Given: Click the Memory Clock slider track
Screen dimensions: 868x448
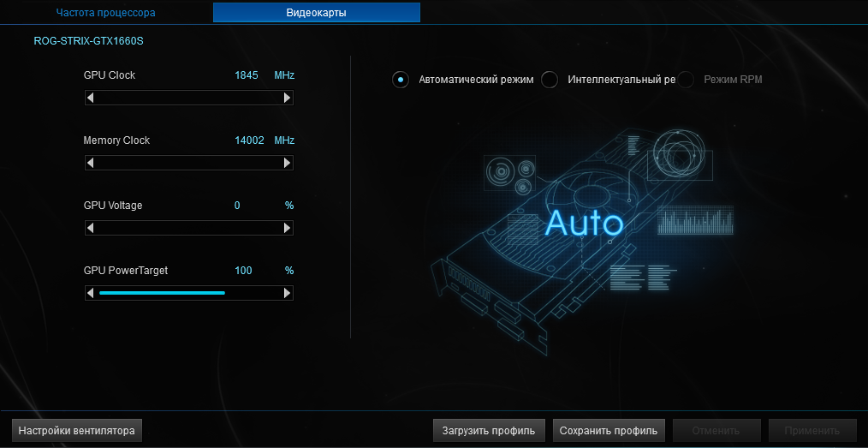Looking at the screenshot, I should tap(189, 163).
